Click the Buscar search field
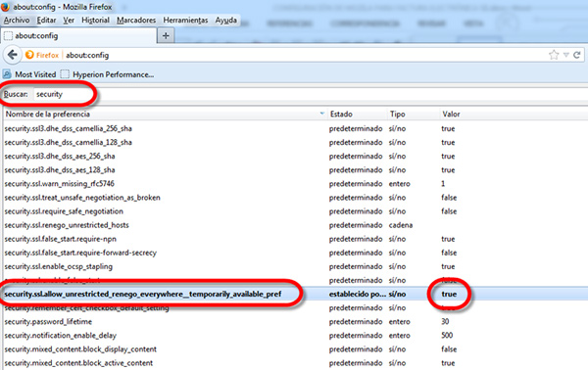588x370 pixels. click(x=310, y=94)
